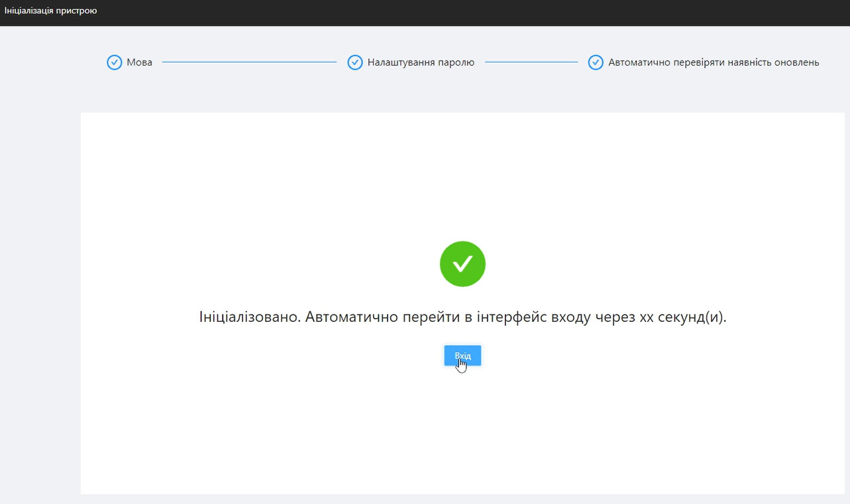
Task: Click the Ініціалізація пристрою title text
Action: tap(51, 11)
